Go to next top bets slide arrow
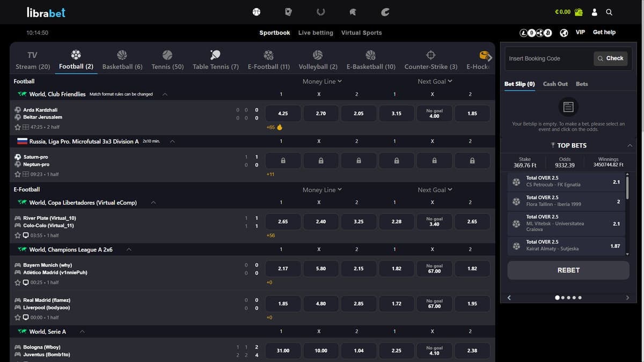The image size is (644, 362). pyautogui.click(x=627, y=298)
